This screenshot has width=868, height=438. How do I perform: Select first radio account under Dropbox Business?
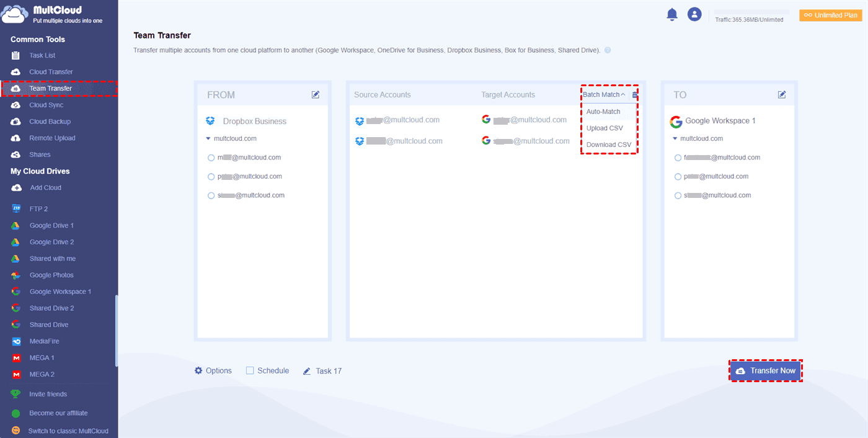coord(211,158)
